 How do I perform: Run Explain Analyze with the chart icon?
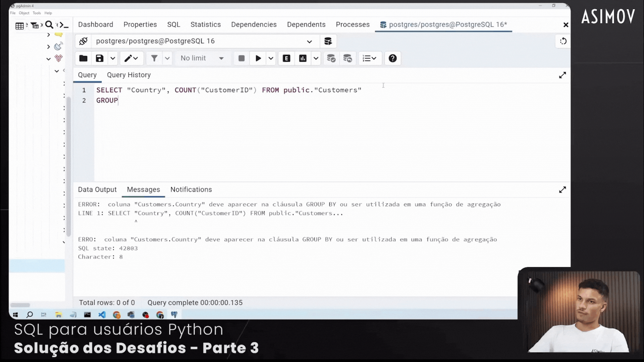[x=303, y=58]
